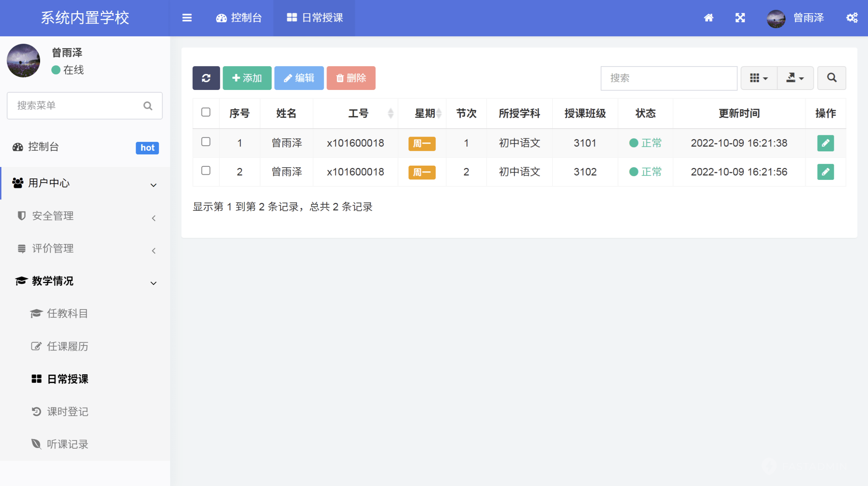Click the home icon in the top navbar
868x486 pixels.
point(709,18)
